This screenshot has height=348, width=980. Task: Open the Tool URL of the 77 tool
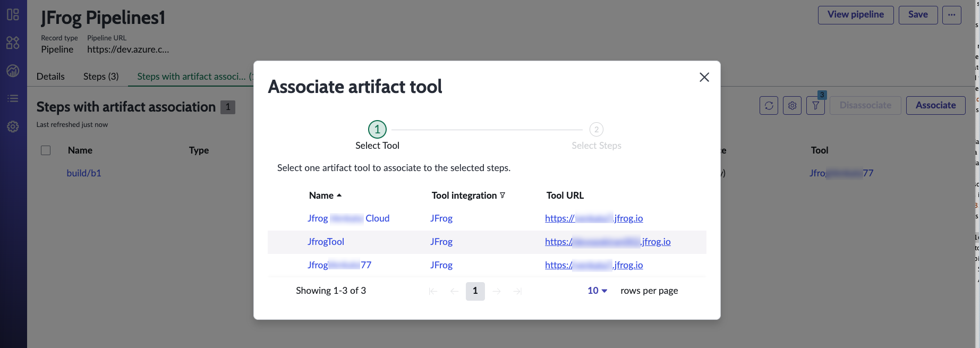coord(594,265)
